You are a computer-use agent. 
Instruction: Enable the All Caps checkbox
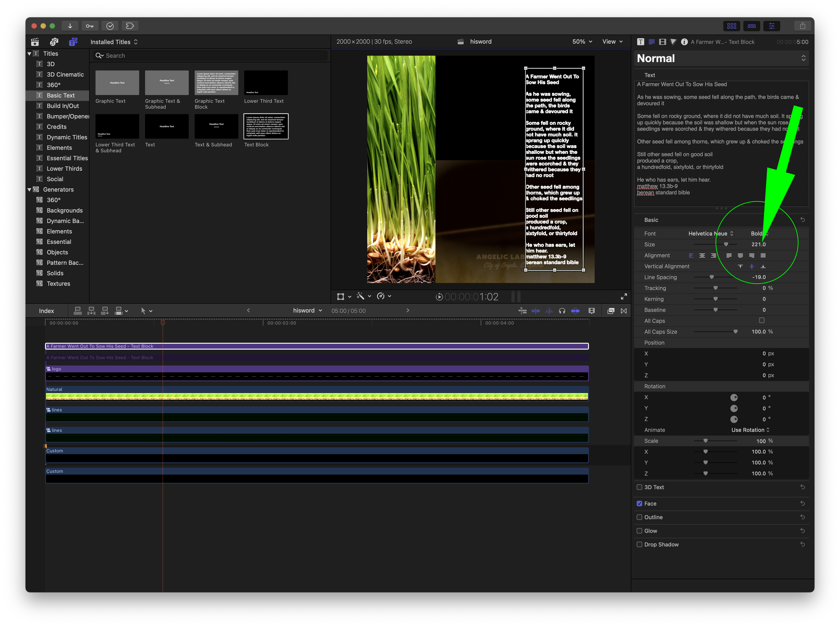[x=761, y=321]
